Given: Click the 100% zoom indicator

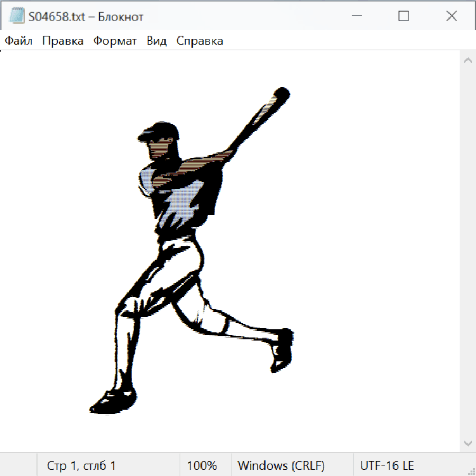Looking at the screenshot, I should [x=202, y=466].
